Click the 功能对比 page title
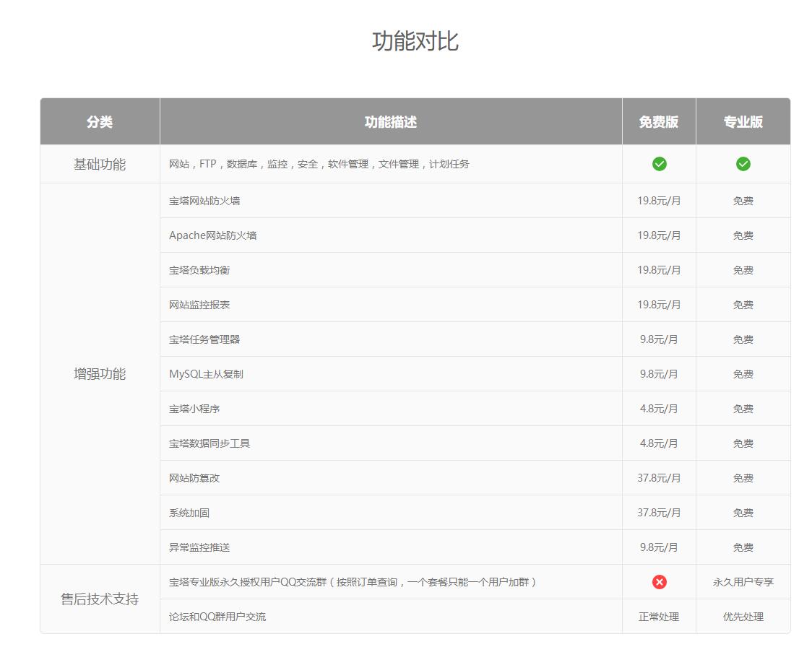This screenshot has width=812, height=660. pyautogui.click(x=415, y=41)
